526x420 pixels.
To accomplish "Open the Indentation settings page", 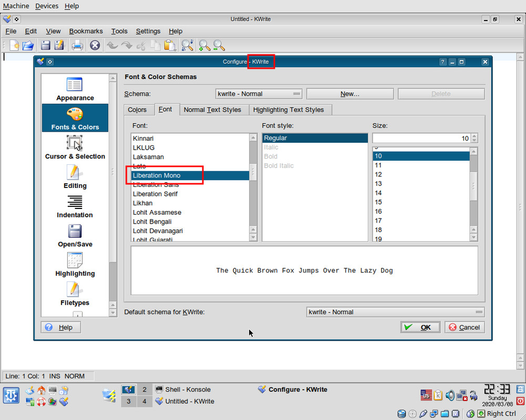I will (x=75, y=206).
